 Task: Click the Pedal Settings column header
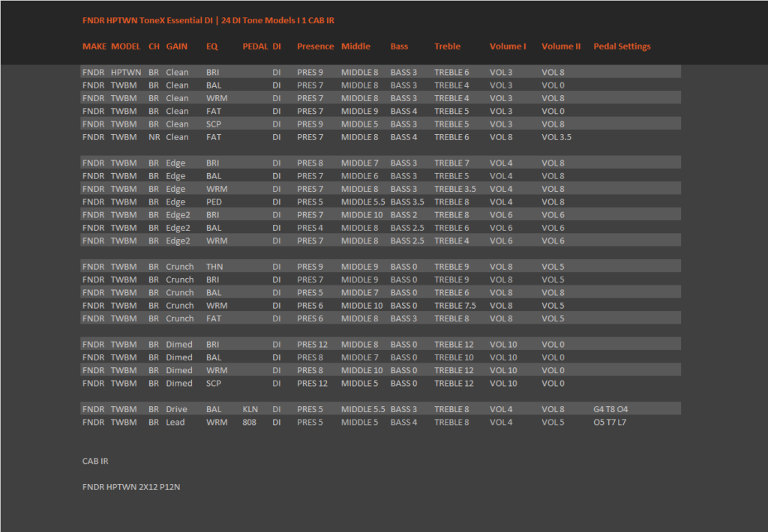click(622, 46)
